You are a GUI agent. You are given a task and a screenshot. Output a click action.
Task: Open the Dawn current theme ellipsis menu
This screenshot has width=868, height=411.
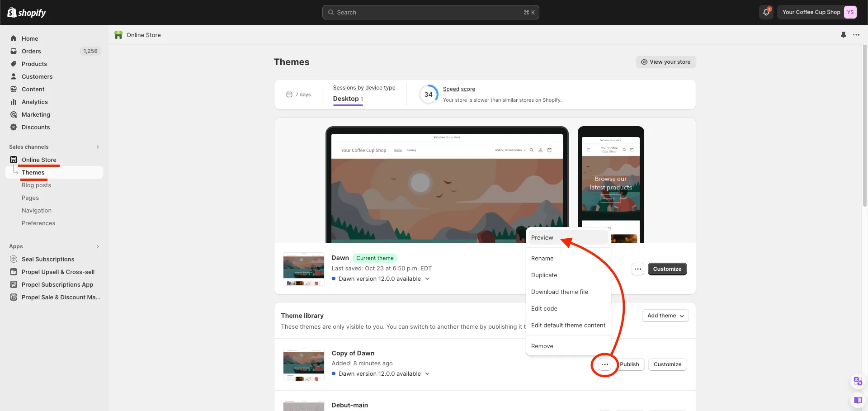click(x=638, y=269)
